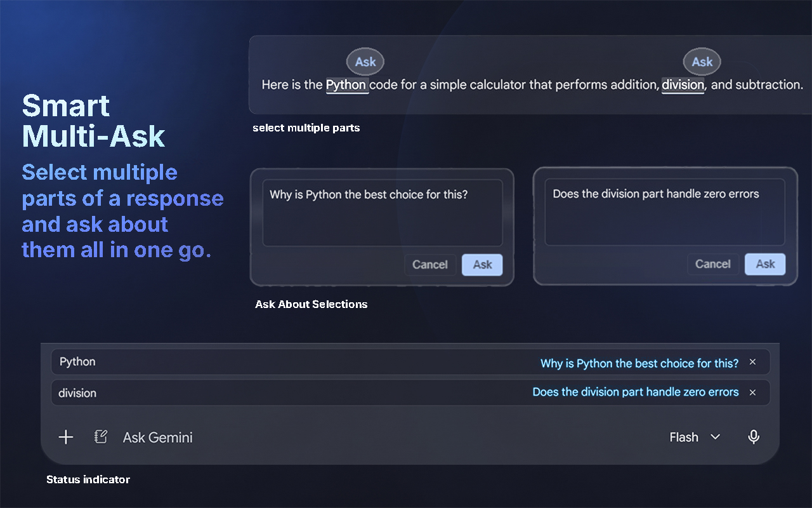
Task: Click the division chip label
Action: [x=77, y=393]
